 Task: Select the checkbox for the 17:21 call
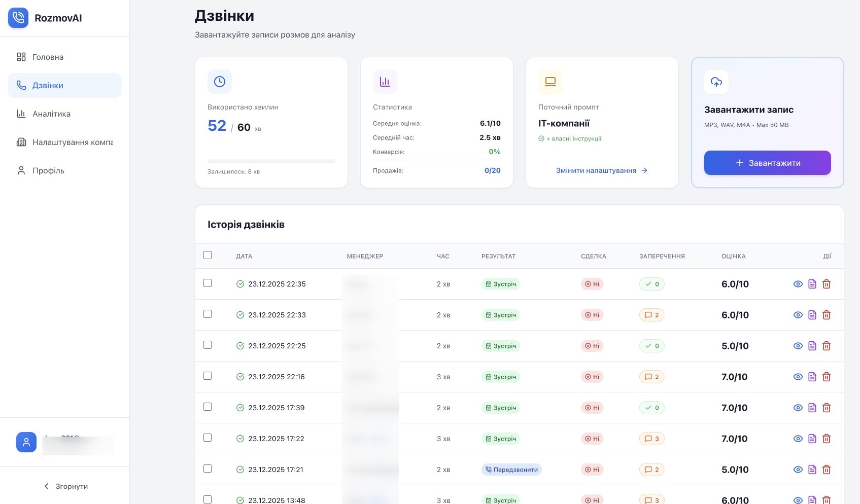[x=208, y=469]
